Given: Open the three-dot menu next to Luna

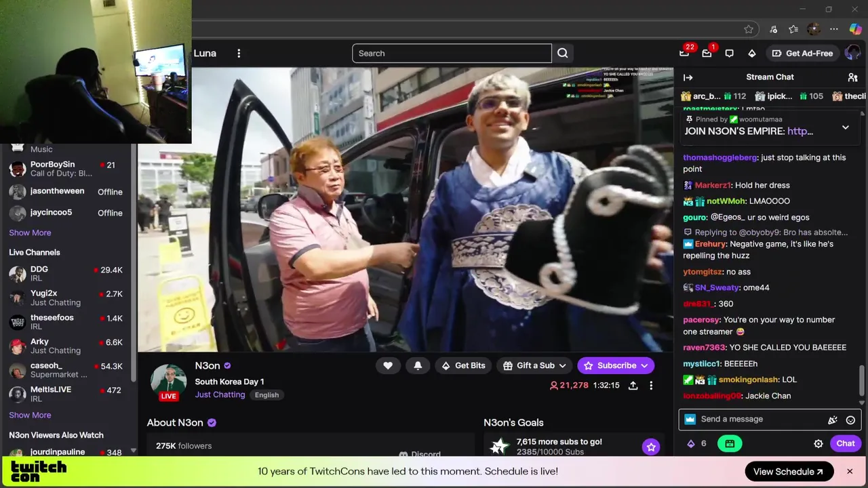Looking at the screenshot, I should point(239,54).
